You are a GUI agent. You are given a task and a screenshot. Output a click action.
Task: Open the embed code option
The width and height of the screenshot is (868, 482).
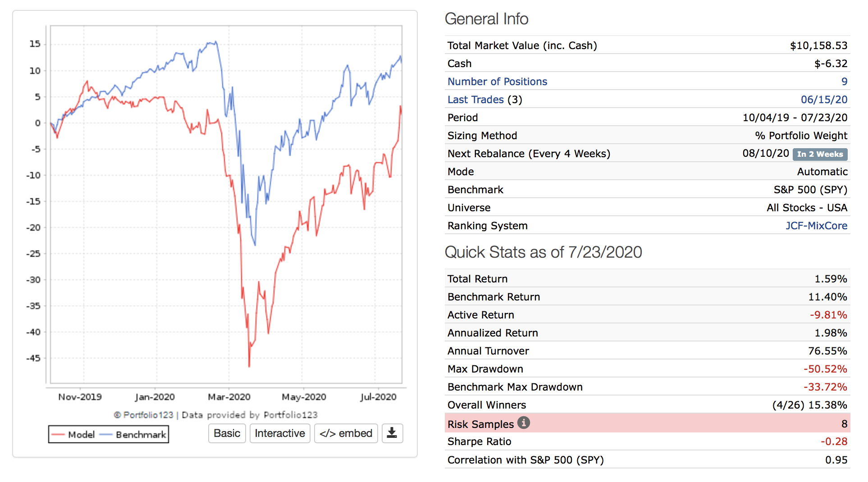346,433
